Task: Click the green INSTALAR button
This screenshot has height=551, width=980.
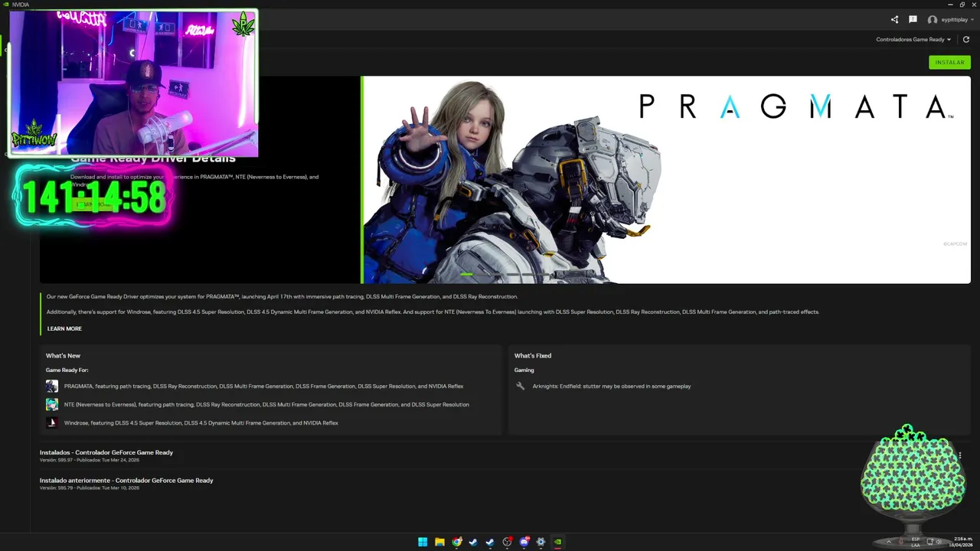Action: click(x=949, y=63)
